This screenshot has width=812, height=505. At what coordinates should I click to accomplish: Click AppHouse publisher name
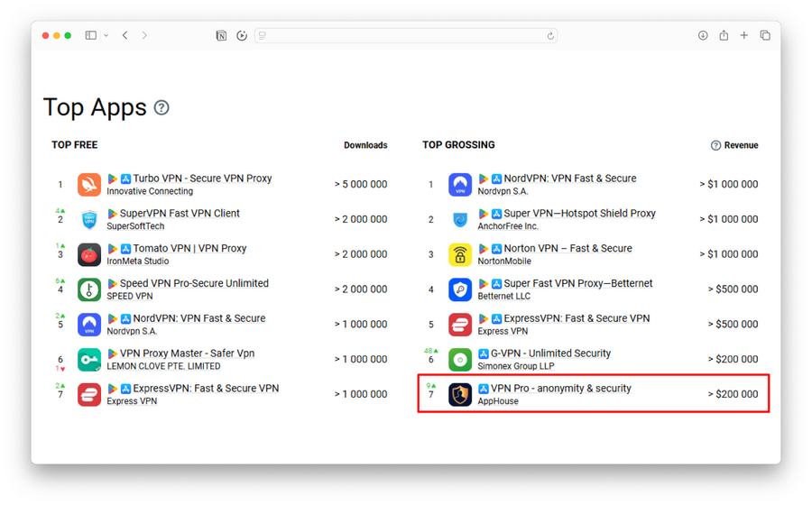pyautogui.click(x=498, y=401)
